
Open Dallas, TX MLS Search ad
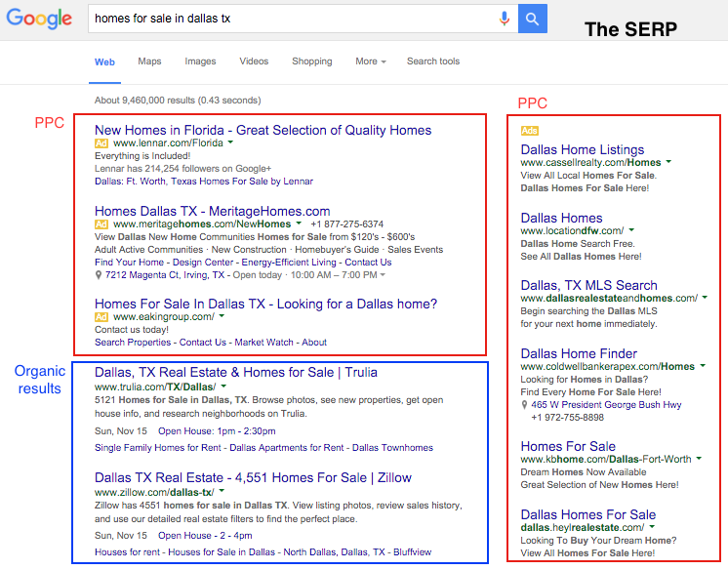coord(588,285)
